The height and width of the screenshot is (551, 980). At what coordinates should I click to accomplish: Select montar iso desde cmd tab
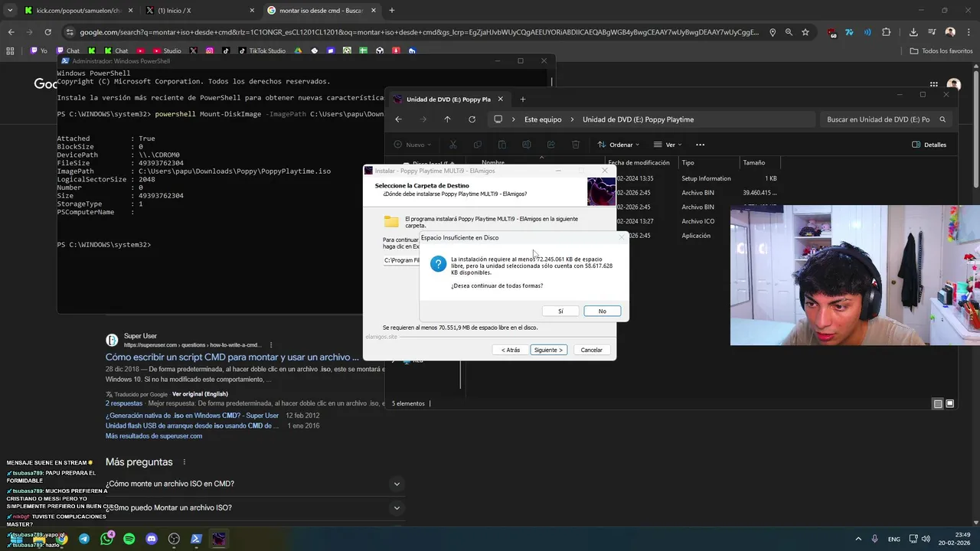(x=322, y=11)
